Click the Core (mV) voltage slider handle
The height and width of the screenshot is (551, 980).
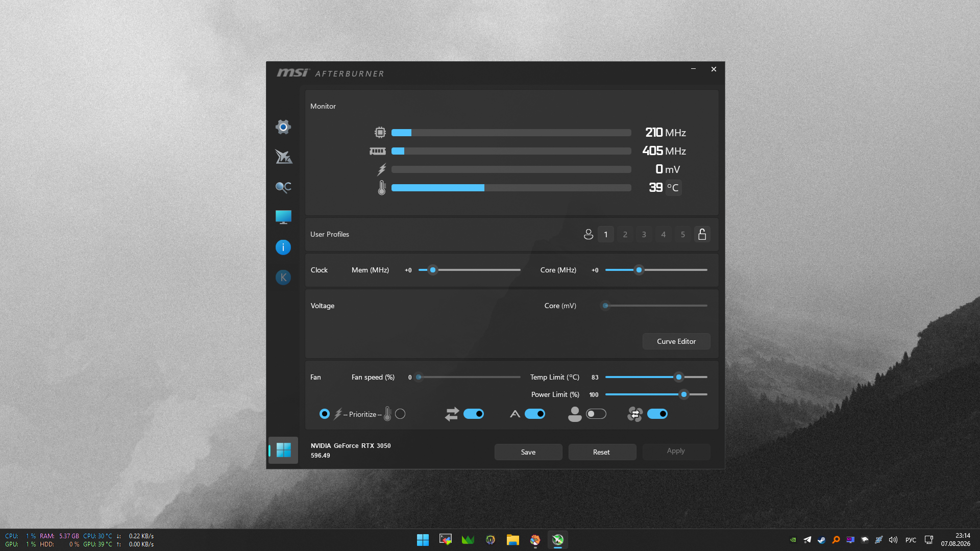pos(605,306)
